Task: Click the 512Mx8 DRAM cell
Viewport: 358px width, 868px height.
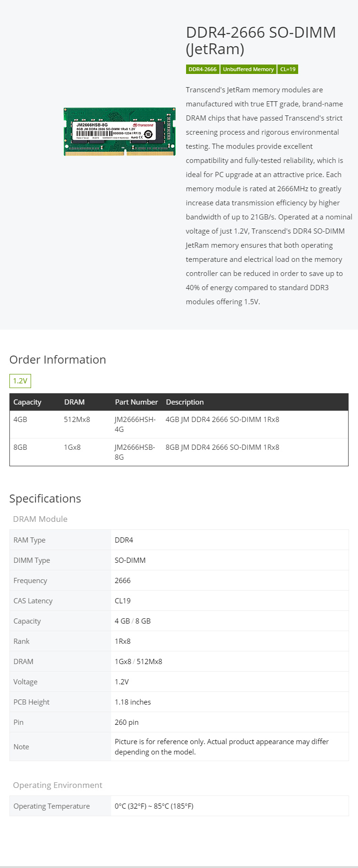Action: pos(77,419)
